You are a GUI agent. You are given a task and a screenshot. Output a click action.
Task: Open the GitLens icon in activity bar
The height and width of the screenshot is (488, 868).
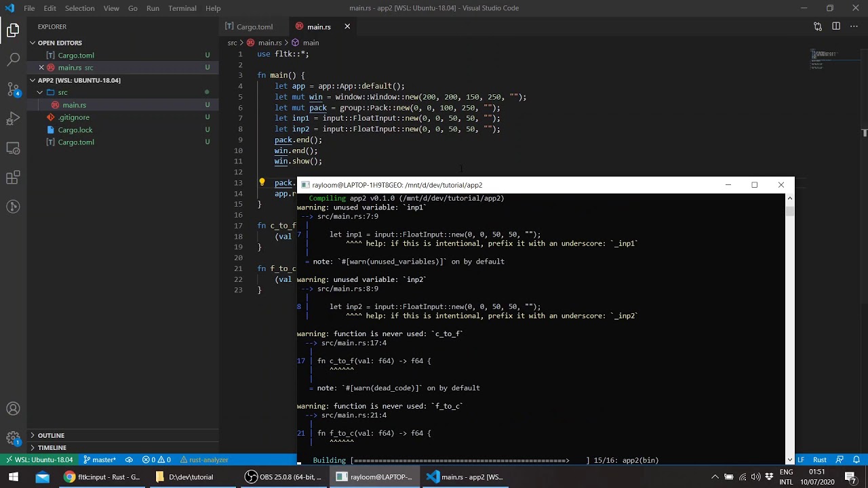pyautogui.click(x=13, y=207)
